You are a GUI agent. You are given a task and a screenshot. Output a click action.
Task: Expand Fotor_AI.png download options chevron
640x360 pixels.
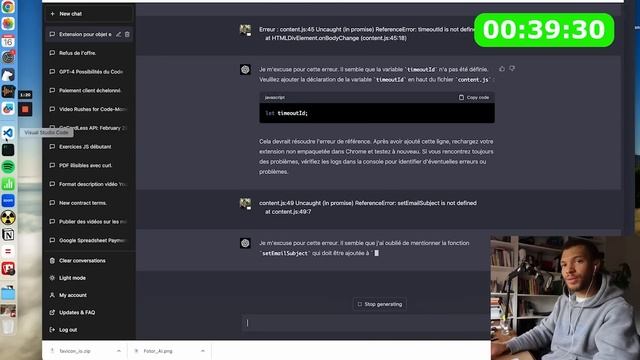click(203, 351)
